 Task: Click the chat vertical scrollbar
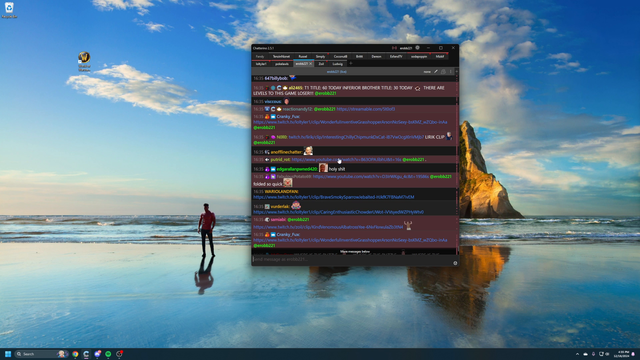point(456,163)
